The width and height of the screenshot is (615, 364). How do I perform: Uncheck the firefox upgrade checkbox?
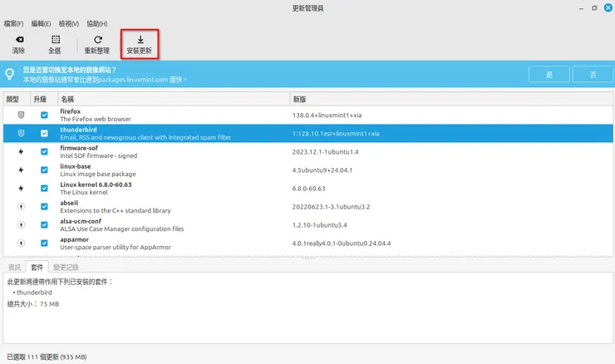pos(44,115)
